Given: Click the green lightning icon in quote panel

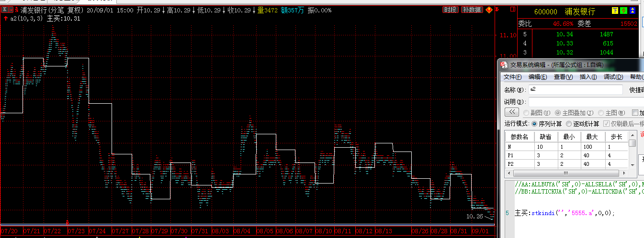Looking at the screenshot, I should point(623,11).
